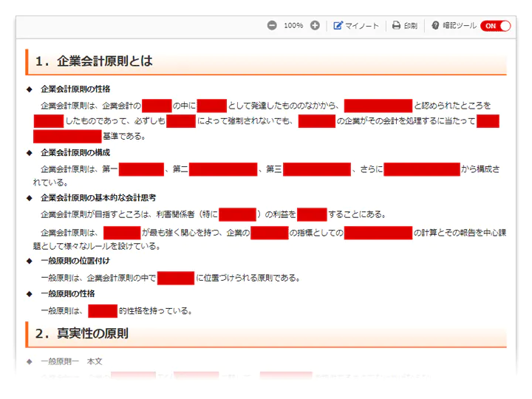
Task: Select the 2. 真実性の原則 section header
Action: click(x=81, y=334)
